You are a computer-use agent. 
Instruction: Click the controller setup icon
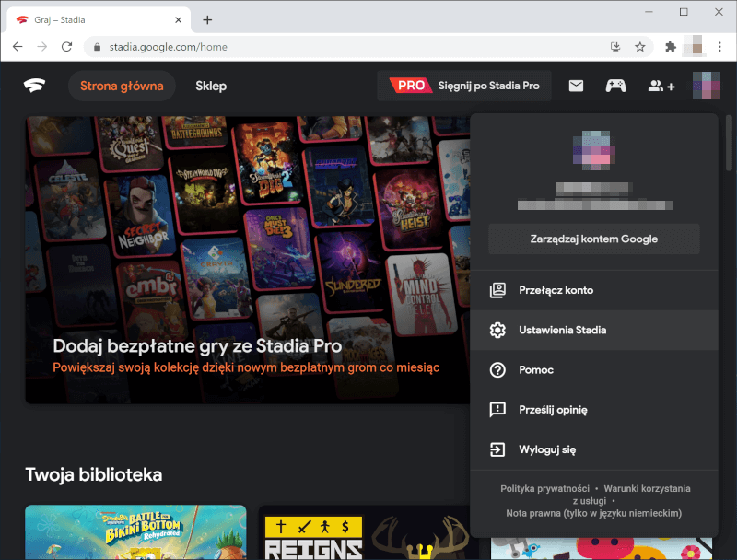tap(615, 85)
